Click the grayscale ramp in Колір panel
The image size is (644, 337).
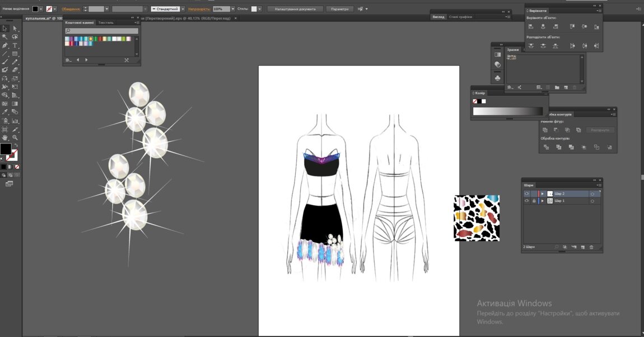coord(507,112)
